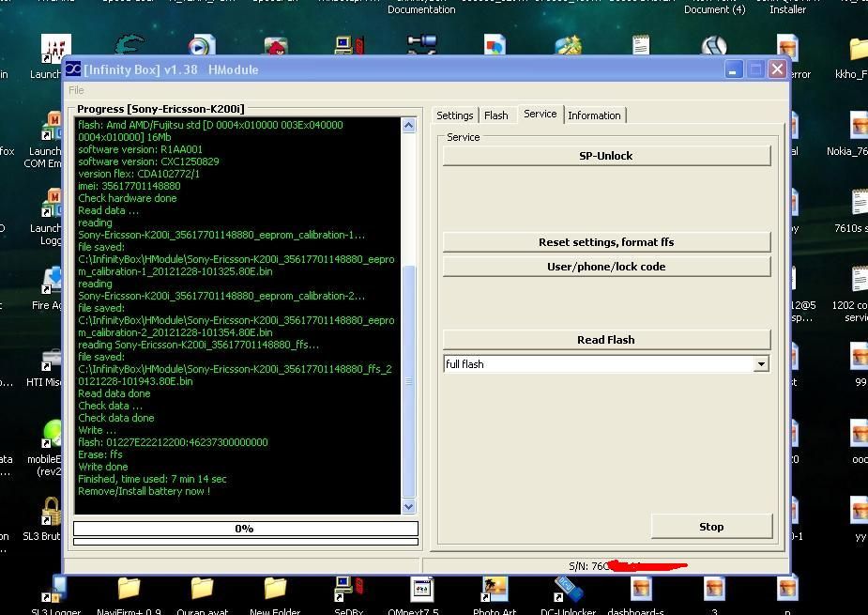868x615 pixels.
Task: Select the Service tab
Action: pyautogui.click(x=541, y=114)
